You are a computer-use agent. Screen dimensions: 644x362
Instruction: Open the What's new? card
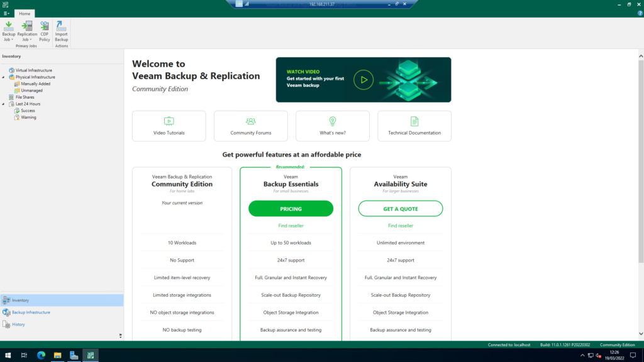point(332,126)
